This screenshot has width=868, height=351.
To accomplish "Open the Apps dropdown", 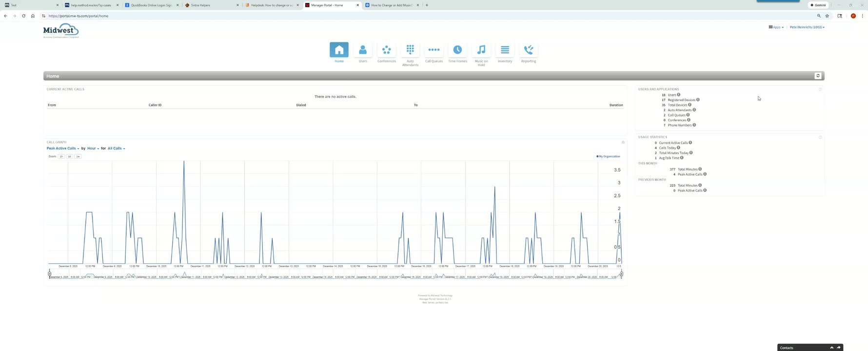I will 776,27.
